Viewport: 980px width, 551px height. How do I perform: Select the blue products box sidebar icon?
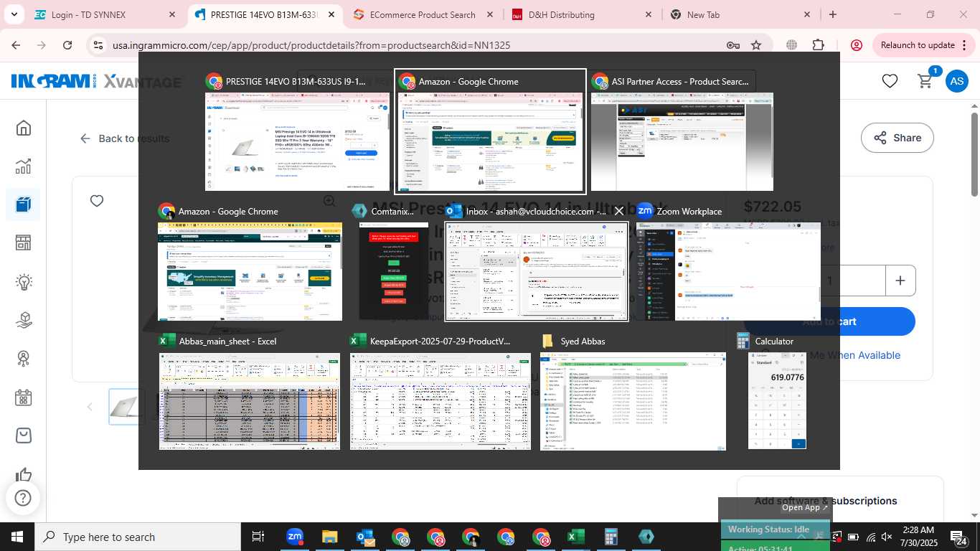click(x=24, y=204)
